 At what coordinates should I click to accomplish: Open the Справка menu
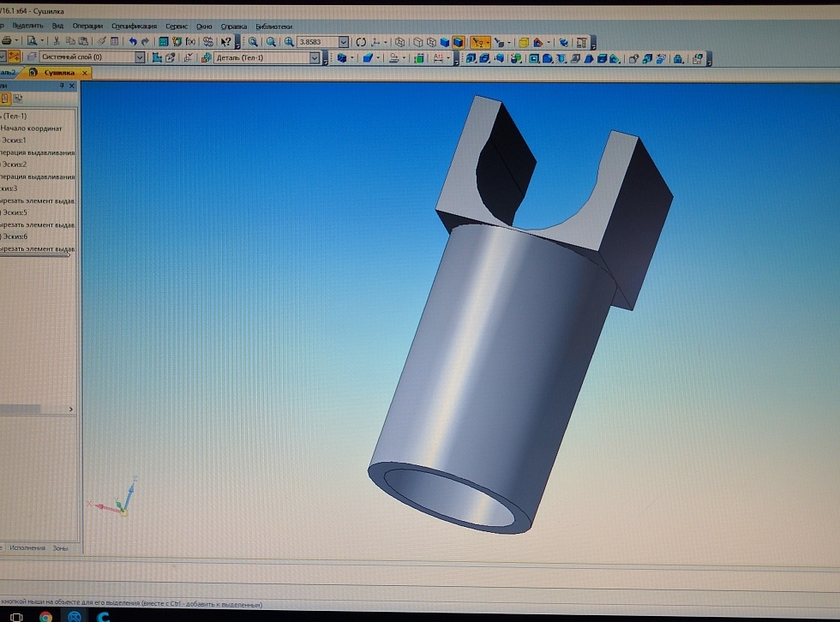point(233,27)
